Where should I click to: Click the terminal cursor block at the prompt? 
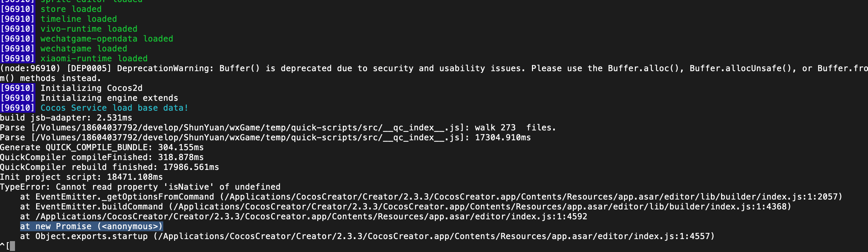click(x=13, y=246)
